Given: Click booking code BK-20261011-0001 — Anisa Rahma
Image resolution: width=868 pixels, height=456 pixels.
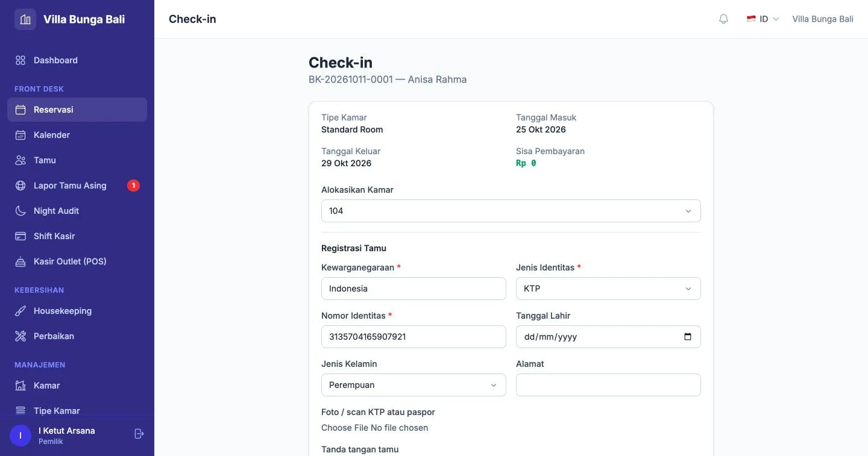Looking at the screenshot, I should pos(388,80).
